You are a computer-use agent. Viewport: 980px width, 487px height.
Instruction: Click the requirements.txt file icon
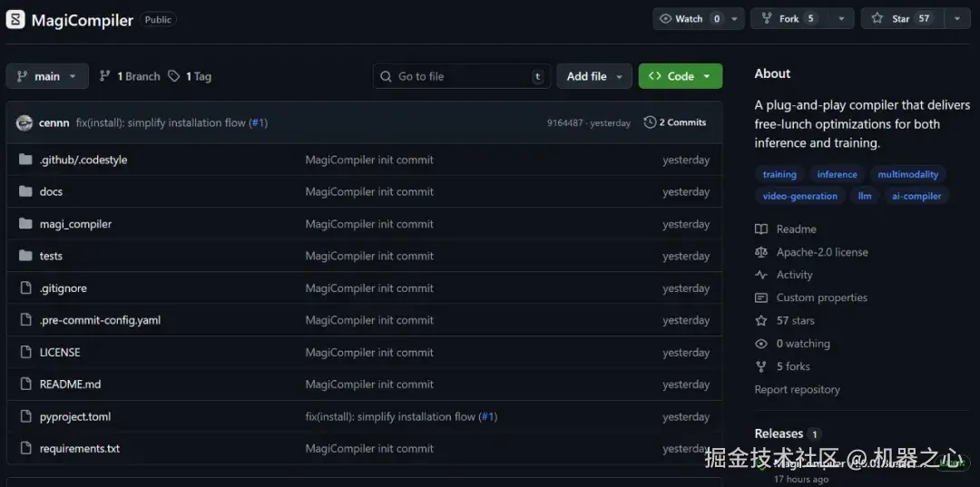coord(25,448)
